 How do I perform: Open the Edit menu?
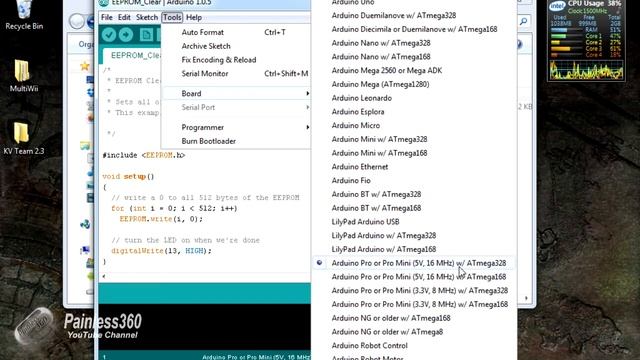click(x=124, y=18)
